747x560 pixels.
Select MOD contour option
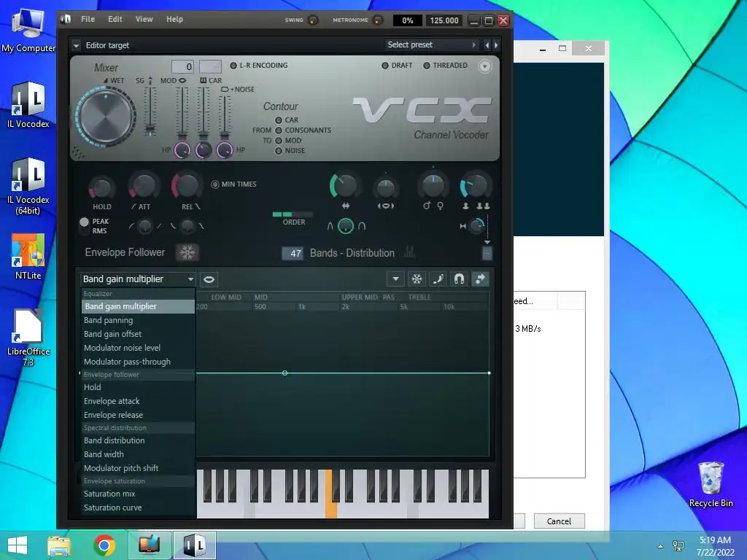click(288, 141)
